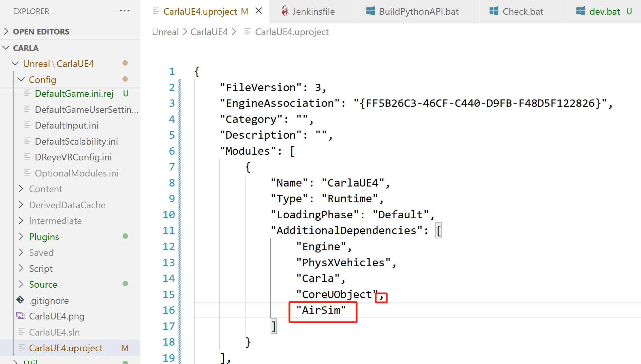
Task: Click the Jenkinsfile butler icon on tab
Action: click(x=285, y=11)
